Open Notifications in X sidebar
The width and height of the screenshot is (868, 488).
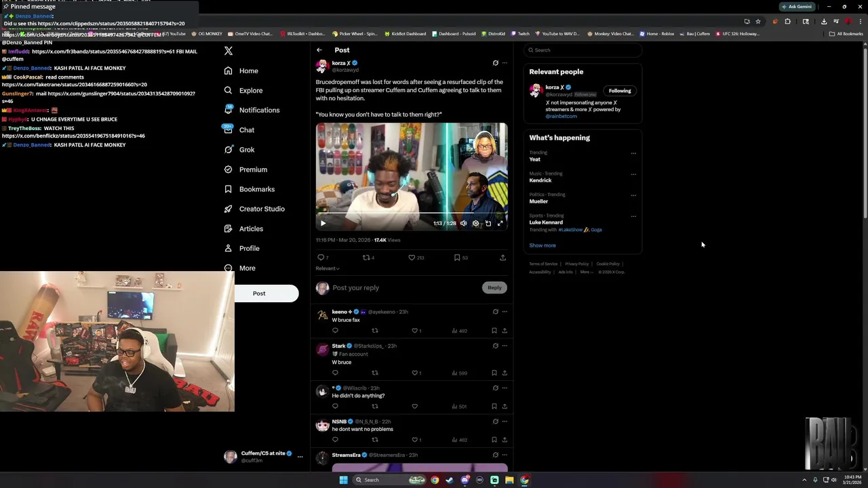[252, 110]
